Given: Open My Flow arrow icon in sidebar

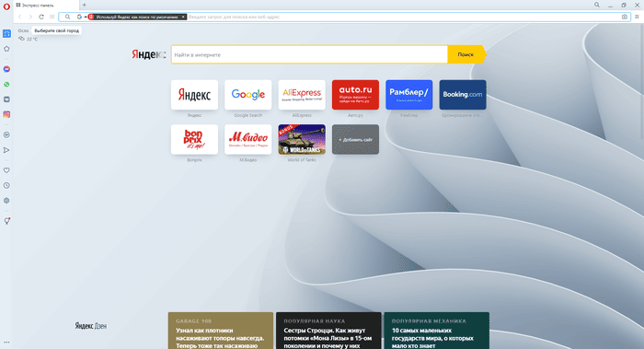Looking at the screenshot, I should pyautogui.click(x=6, y=150).
